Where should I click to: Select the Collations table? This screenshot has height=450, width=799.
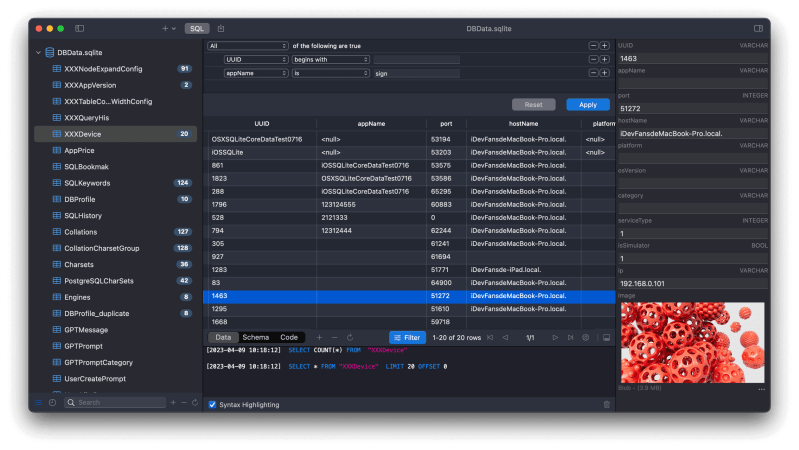[x=116, y=232]
